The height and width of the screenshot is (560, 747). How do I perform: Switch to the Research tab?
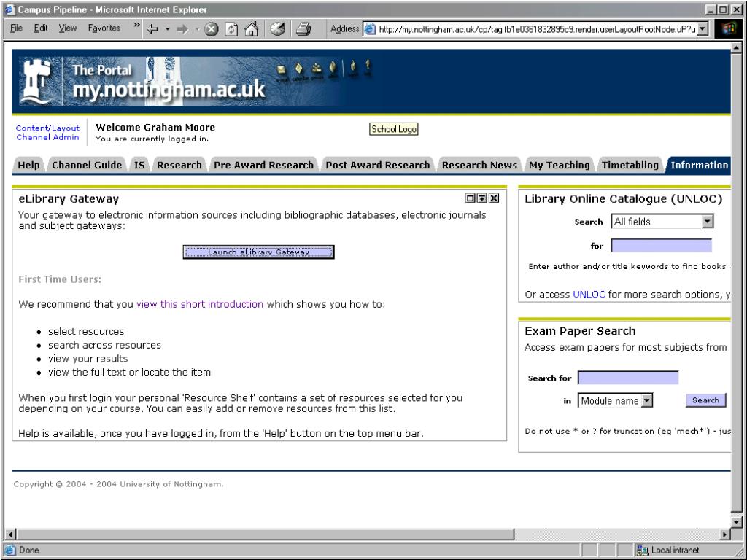(x=179, y=166)
